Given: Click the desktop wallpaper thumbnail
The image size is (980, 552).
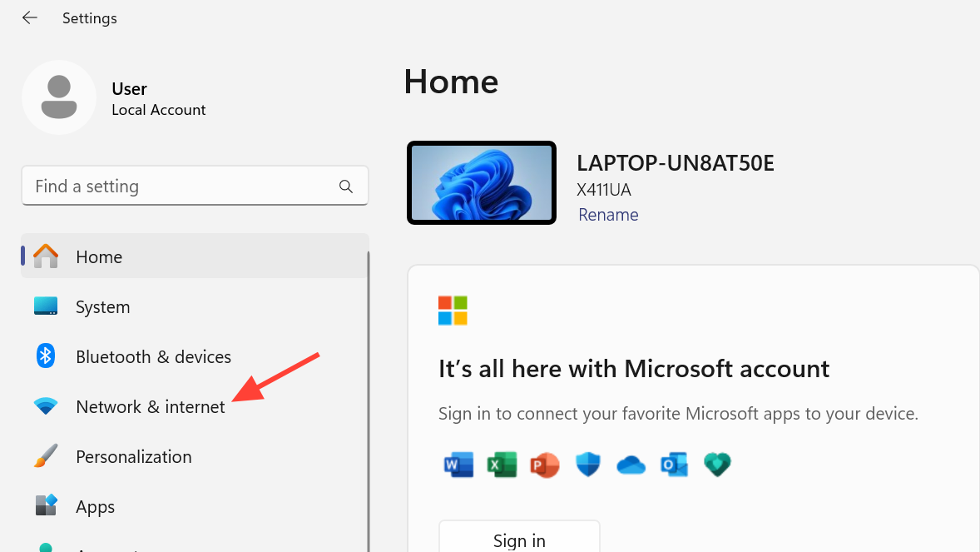Looking at the screenshot, I should click(x=482, y=182).
